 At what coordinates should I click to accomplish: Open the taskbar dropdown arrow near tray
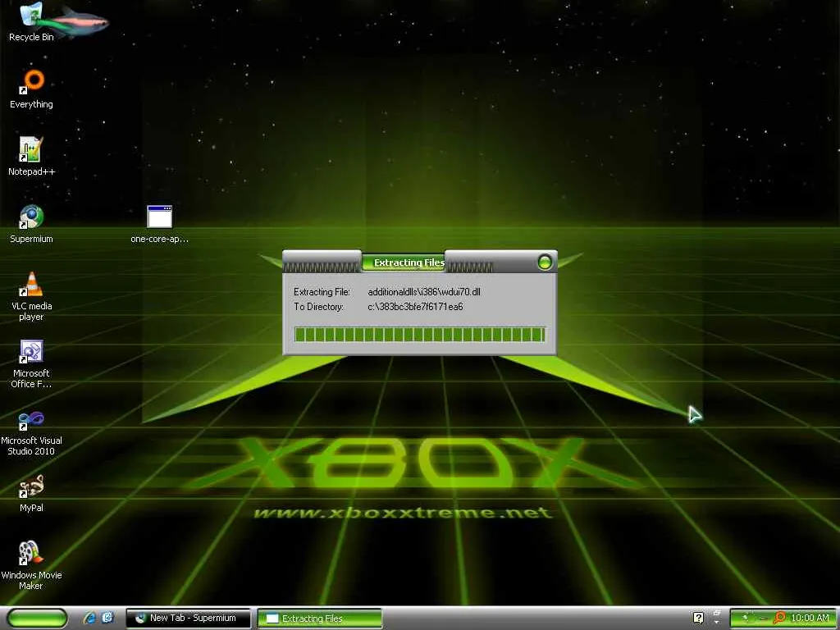[717, 623]
